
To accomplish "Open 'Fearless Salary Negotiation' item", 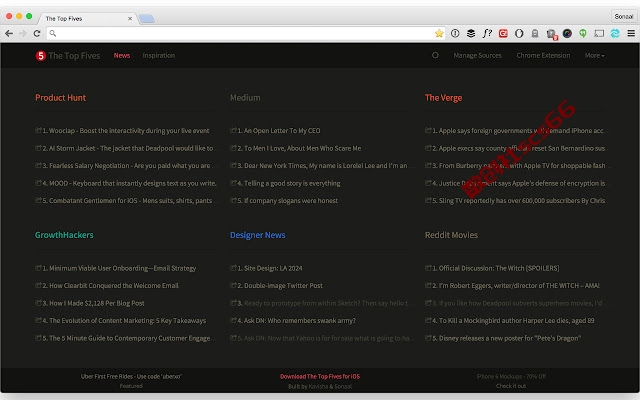I will [127, 165].
